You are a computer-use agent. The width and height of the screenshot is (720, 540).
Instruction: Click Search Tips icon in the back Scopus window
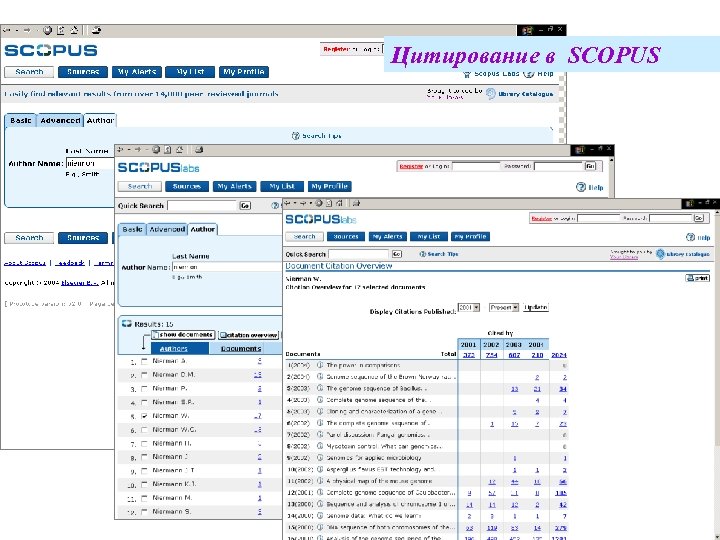296,135
